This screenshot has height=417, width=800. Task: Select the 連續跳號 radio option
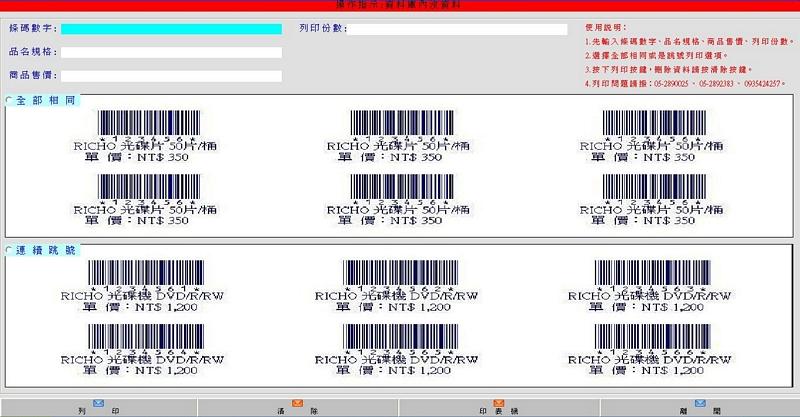pyautogui.click(x=9, y=250)
